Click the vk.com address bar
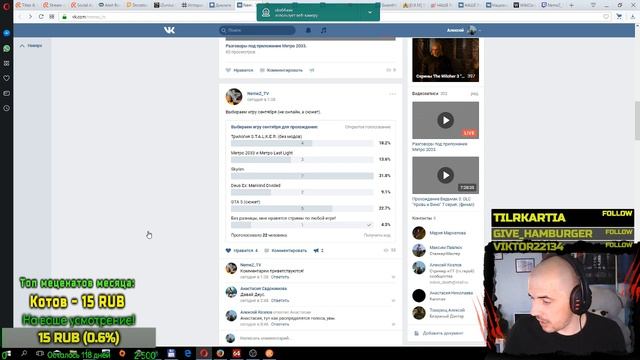 coord(331,17)
